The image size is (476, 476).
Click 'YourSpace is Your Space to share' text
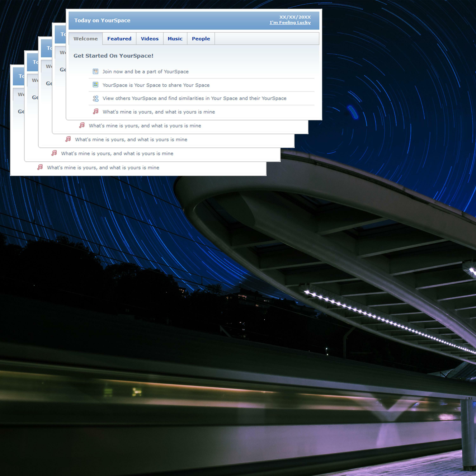(x=156, y=85)
